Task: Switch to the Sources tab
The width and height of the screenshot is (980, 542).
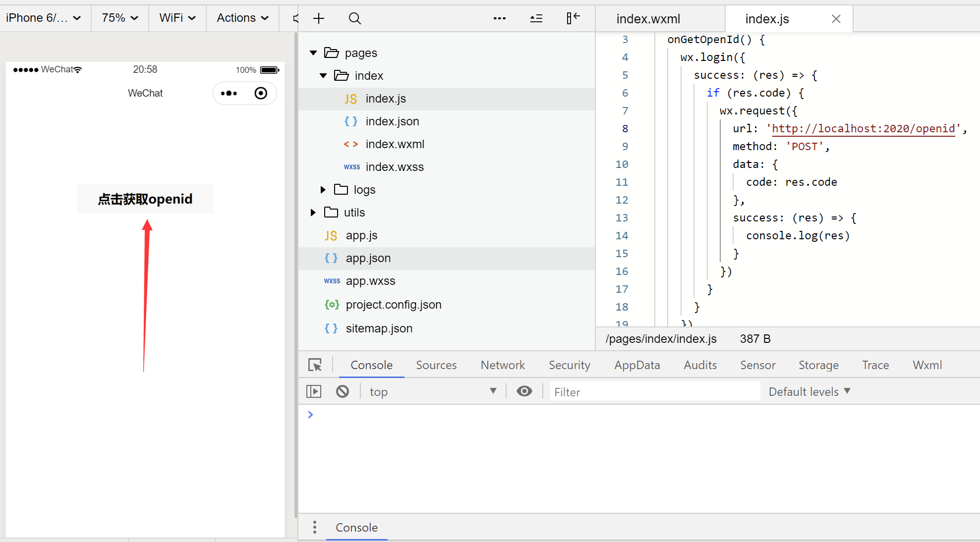Action: [436, 365]
